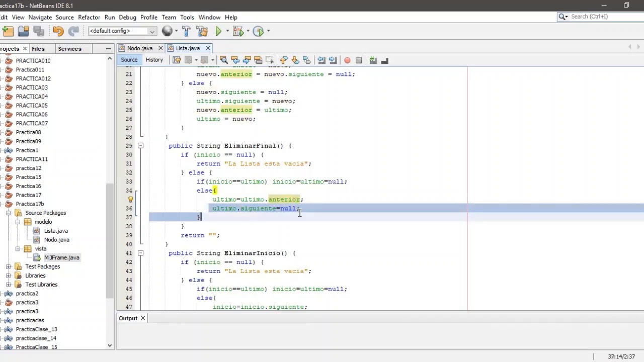Start macro recording with red circle

click(347, 60)
